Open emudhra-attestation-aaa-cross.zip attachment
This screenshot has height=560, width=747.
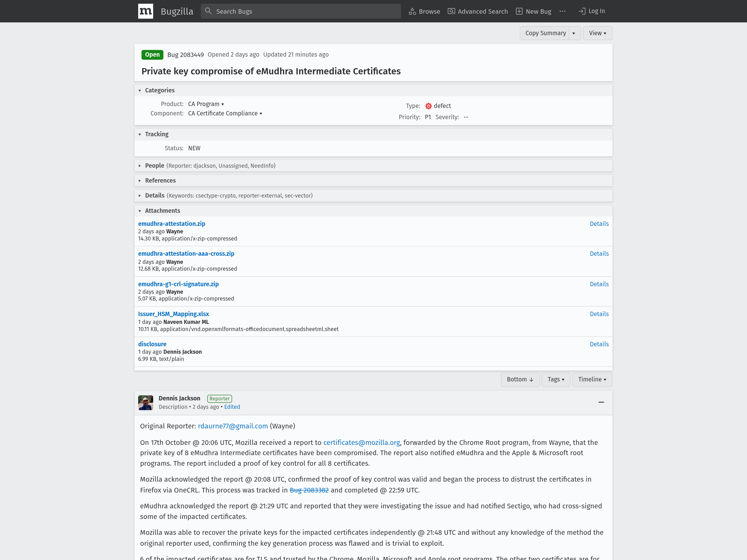coord(186,254)
